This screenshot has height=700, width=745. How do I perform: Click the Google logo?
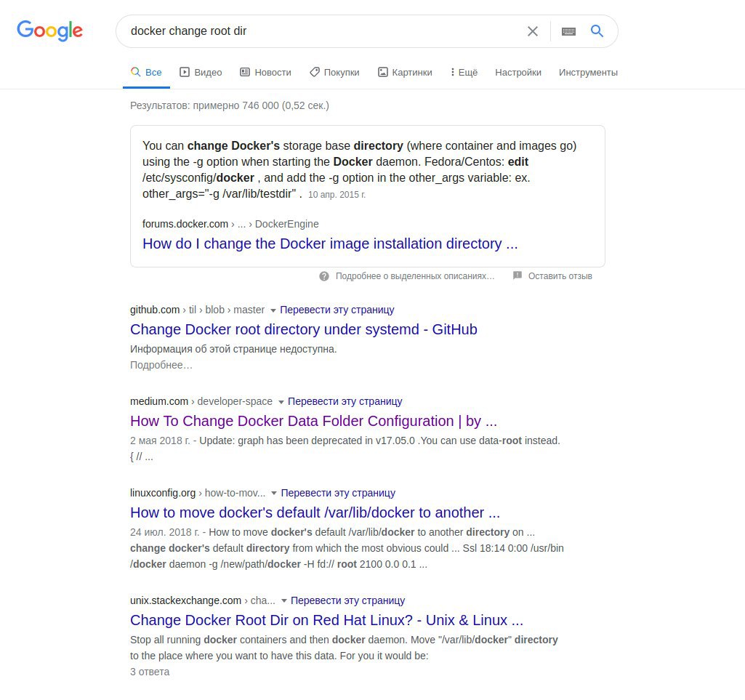pyautogui.click(x=50, y=31)
